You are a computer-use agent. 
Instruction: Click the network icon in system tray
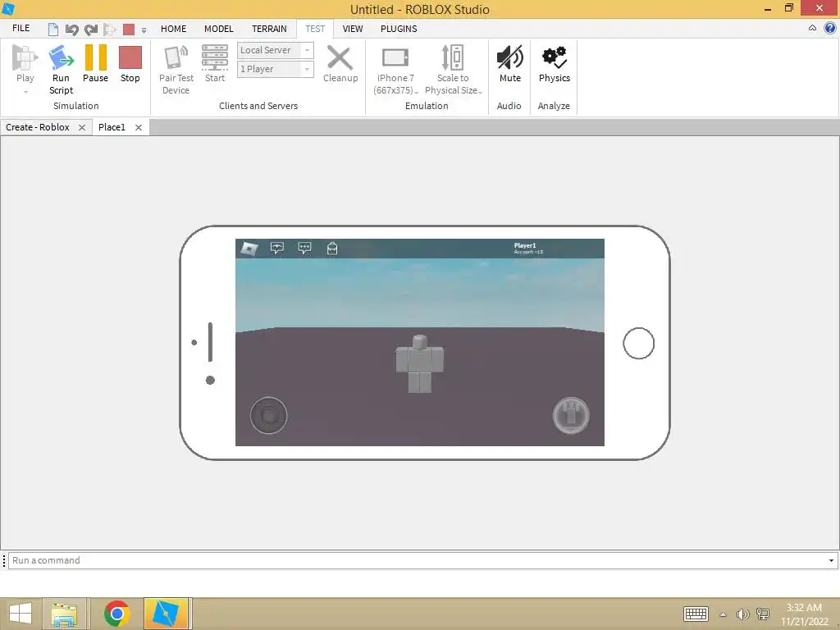click(763, 614)
